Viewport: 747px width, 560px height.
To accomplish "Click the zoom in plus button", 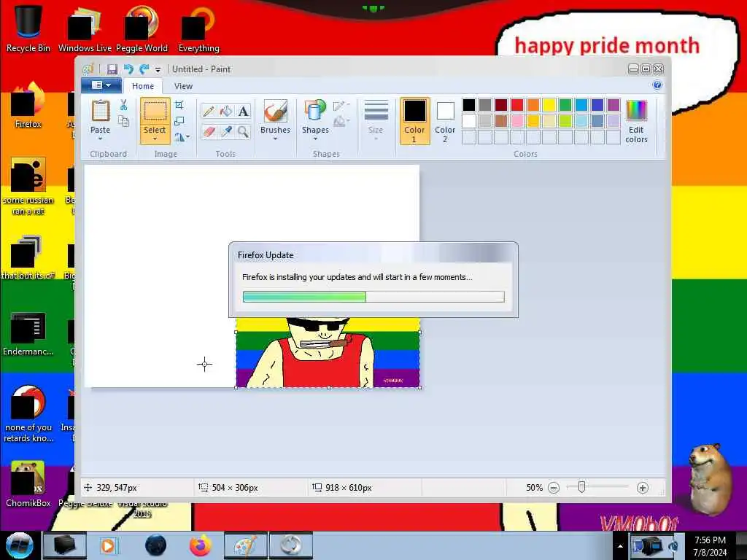I will click(x=642, y=488).
